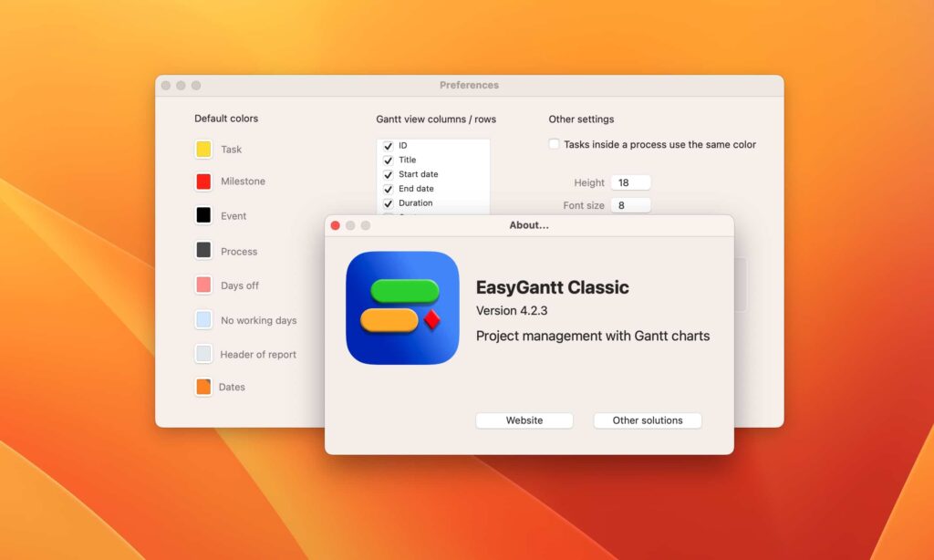Change the Days off color
Image resolution: width=934 pixels, height=560 pixels.
(204, 285)
